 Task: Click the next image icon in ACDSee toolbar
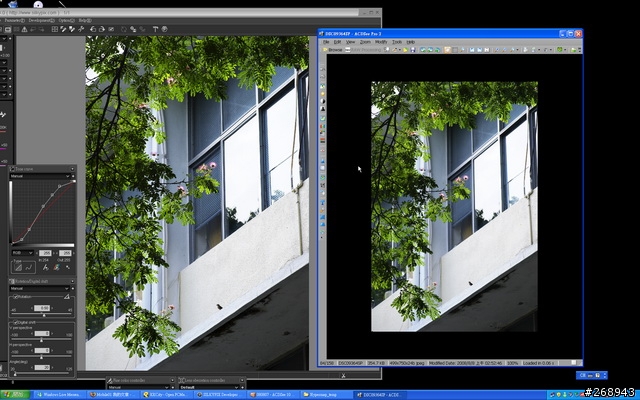point(430,50)
